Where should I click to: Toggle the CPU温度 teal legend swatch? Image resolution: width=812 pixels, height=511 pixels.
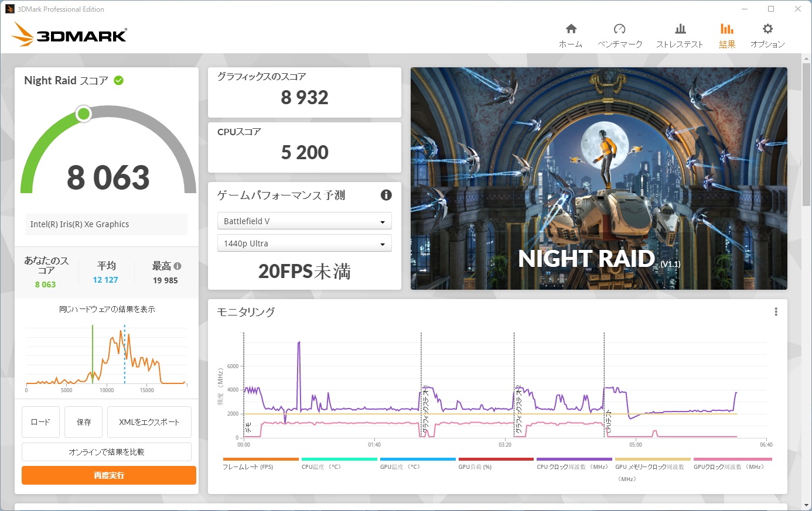(x=339, y=459)
